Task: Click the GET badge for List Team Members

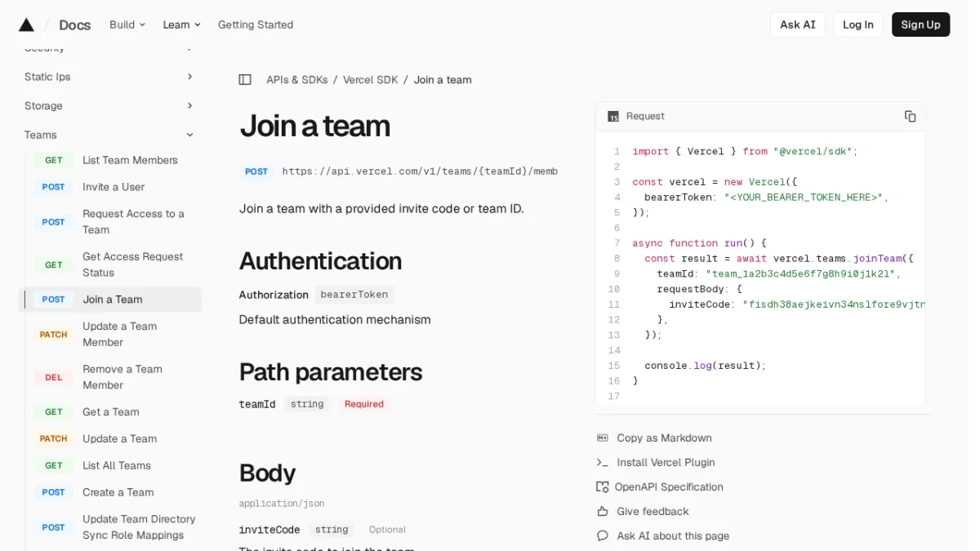Action: pos(54,161)
